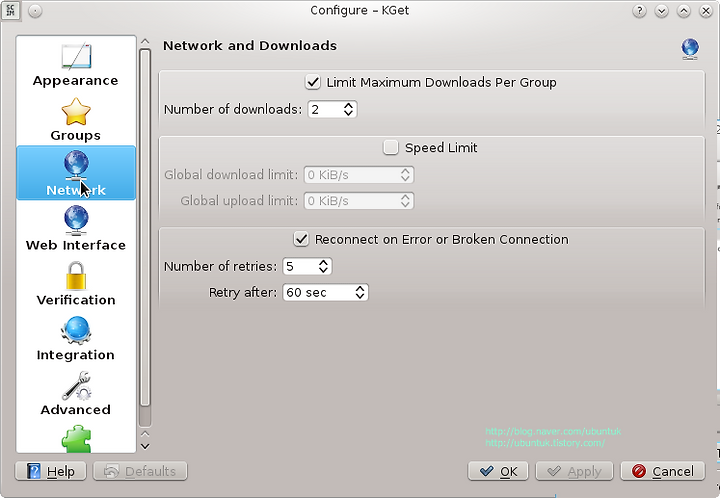Click the Global download limit spinbox arrows

tap(405, 175)
